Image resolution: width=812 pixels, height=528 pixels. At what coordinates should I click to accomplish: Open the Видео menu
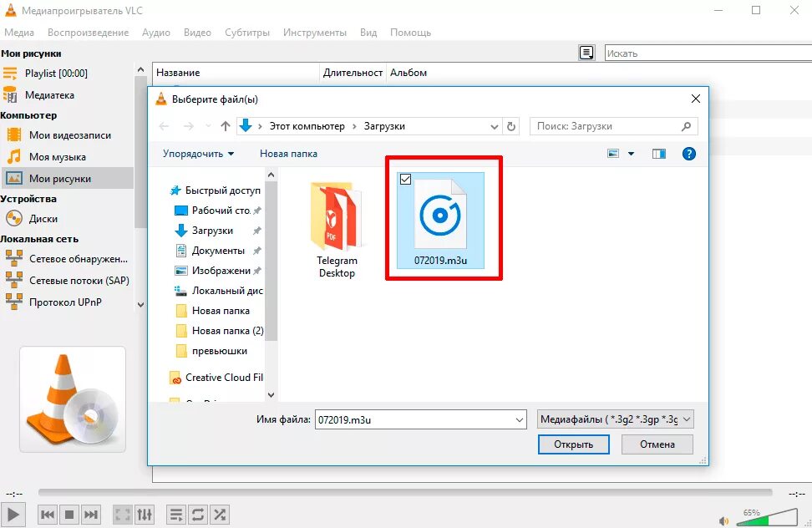(197, 32)
